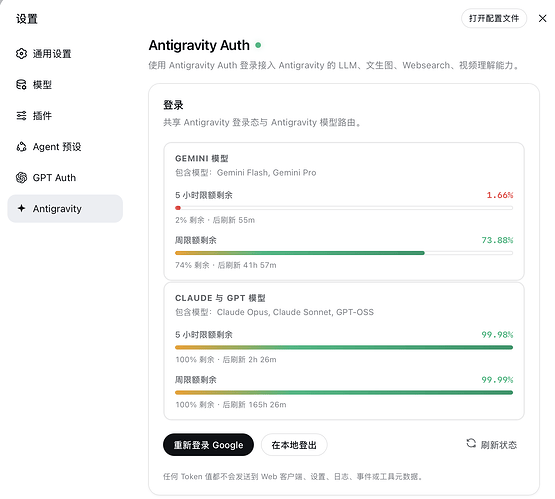
Task: Click the Claude 5 小时限额 progress bar
Action: (344, 347)
